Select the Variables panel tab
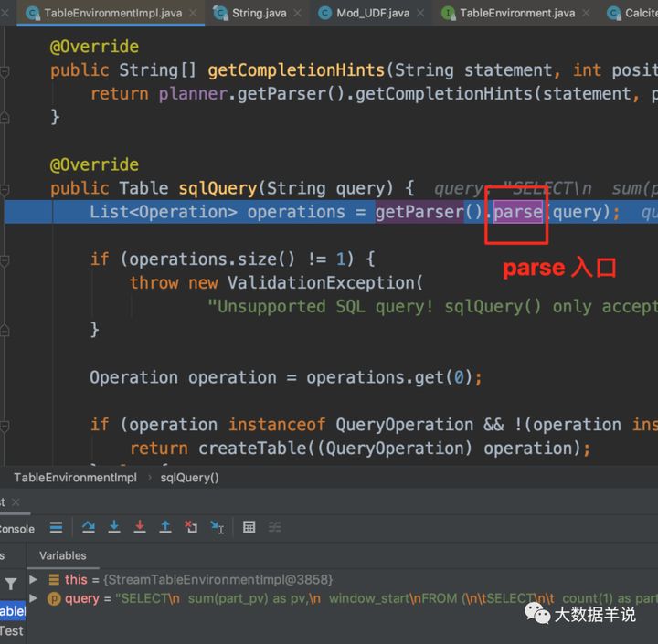The image size is (658, 644). coord(63,555)
